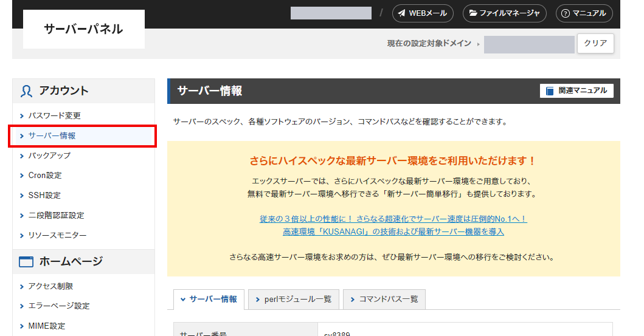Image resolution: width=644 pixels, height=336 pixels.
Task: Click the サーバーパネル logo
Action: point(84,29)
